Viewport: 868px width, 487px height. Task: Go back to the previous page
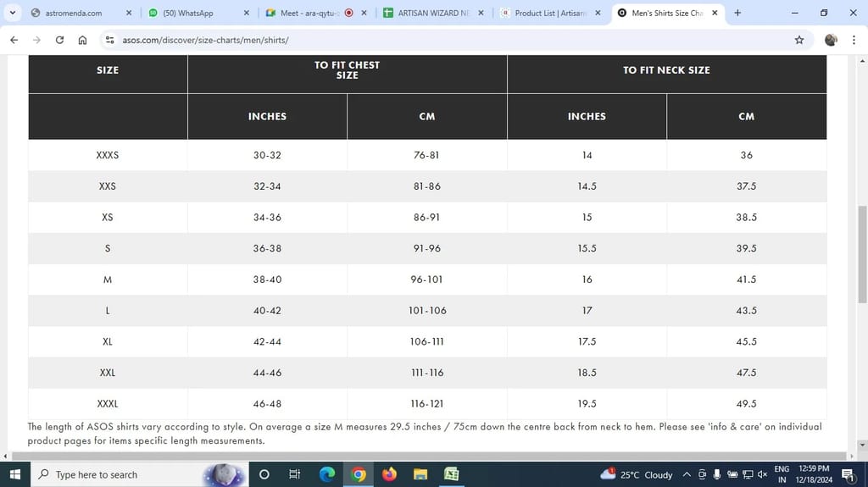point(14,40)
